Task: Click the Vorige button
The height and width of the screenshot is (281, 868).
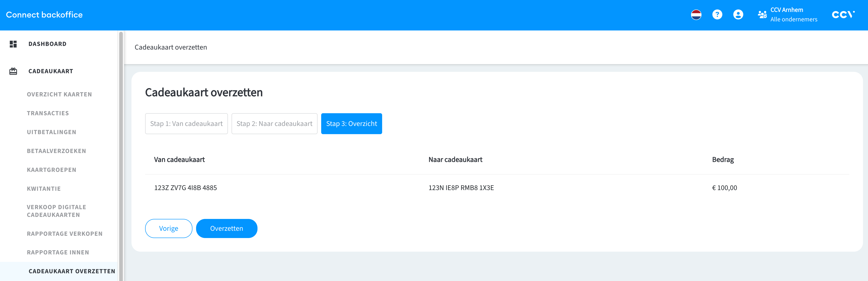Action: coord(169,228)
